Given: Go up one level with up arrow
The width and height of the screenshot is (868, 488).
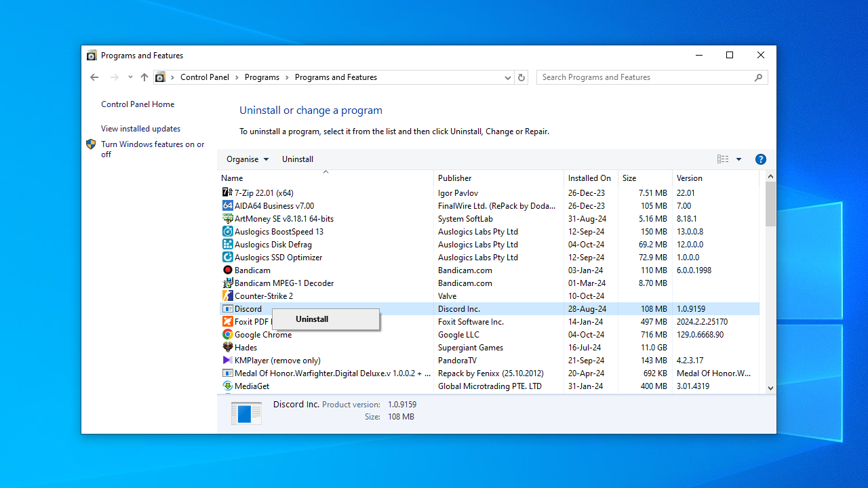Looking at the screenshot, I should pyautogui.click(x=144, y=77).
